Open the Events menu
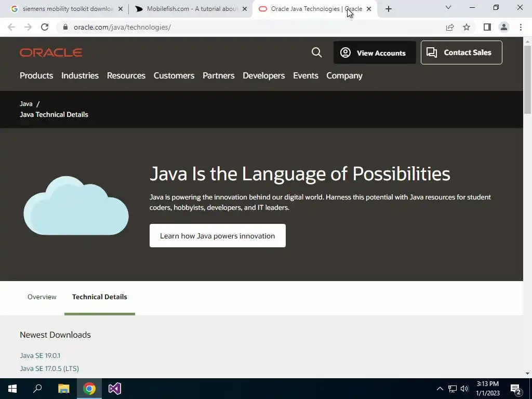 [x=305, y=76]
